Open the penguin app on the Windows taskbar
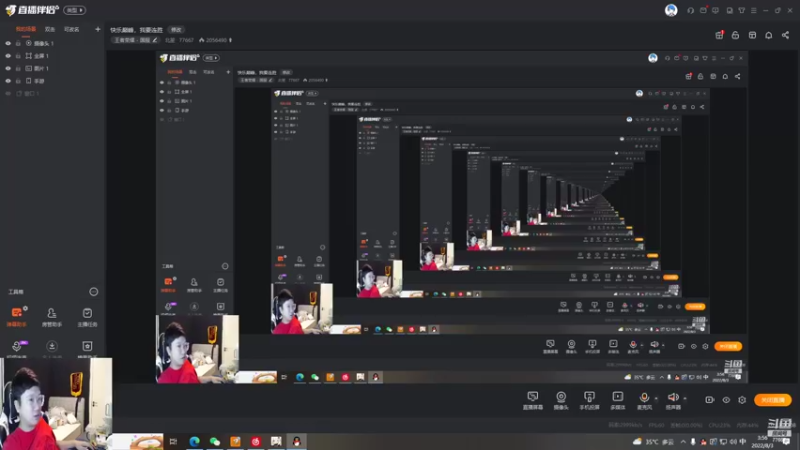Viewport: 800px width, 450px height. coord(296,441)
